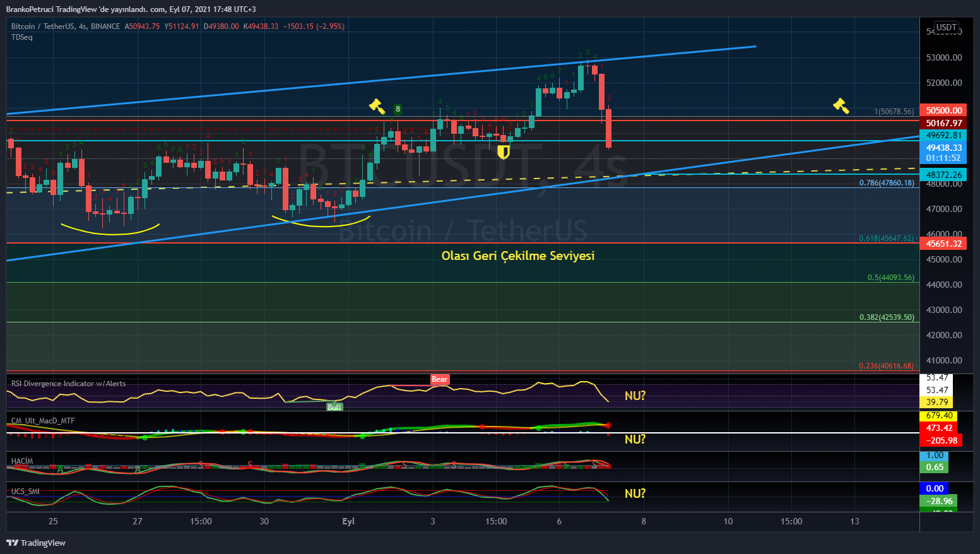Click the BrankoPetruci author name in the header

click(x=30, y=9)
